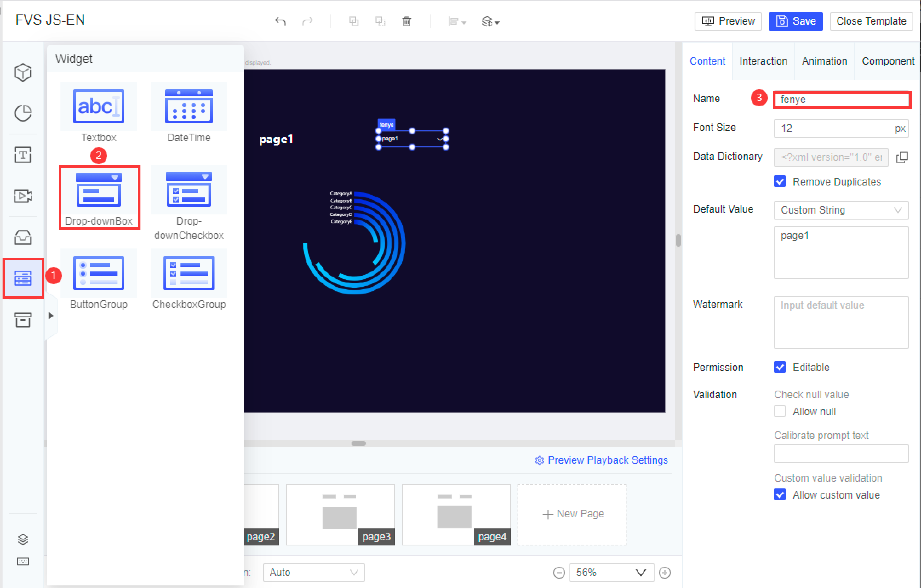Open the 56% zoom level dropdown

click(611, 572)
